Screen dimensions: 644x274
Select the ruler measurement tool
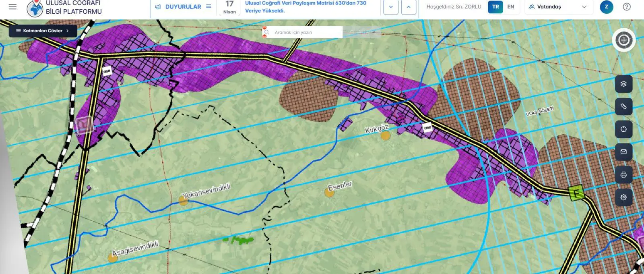[623, 106]
